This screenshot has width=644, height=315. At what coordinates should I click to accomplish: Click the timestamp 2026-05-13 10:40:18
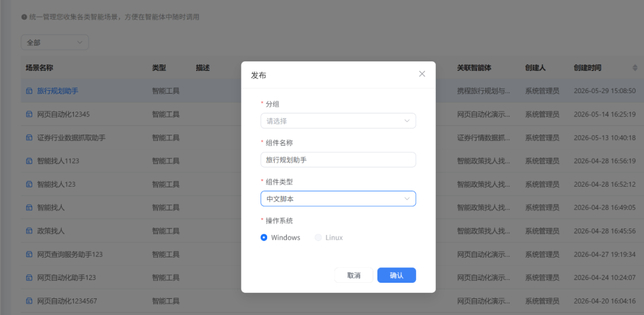click(605, 138)
